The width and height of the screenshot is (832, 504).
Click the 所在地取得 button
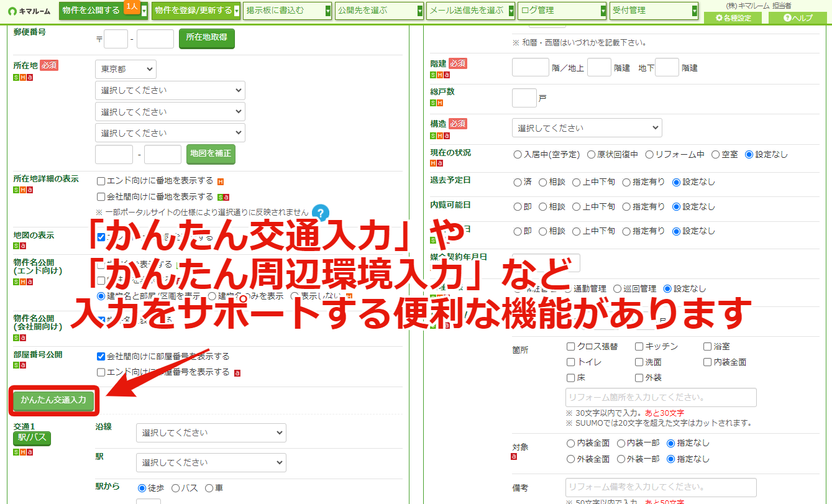click(x=207, y=38)
